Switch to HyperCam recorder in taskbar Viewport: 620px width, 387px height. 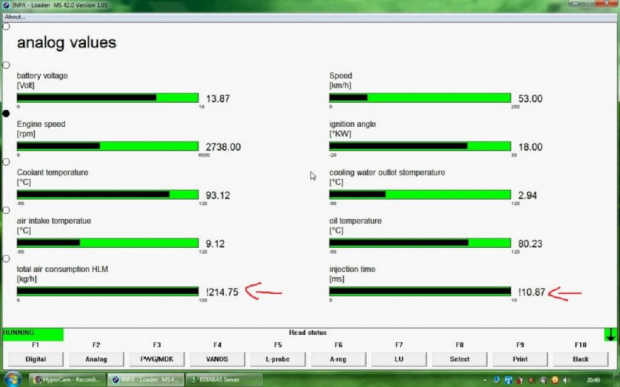point(67,379)
